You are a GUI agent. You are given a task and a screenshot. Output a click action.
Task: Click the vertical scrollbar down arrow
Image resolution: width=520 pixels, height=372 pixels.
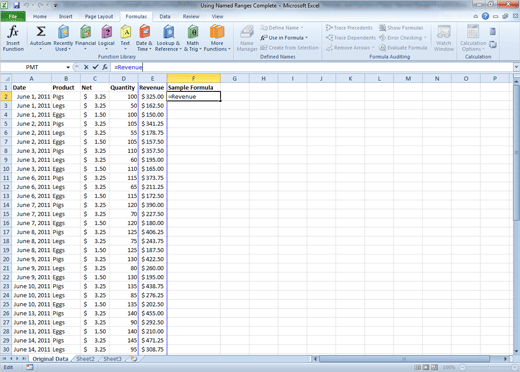[516, 351]
